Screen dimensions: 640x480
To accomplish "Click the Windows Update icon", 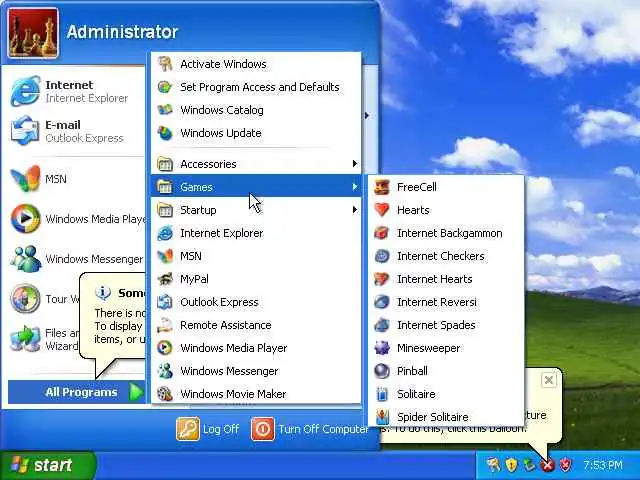I will tap(165, 133).
